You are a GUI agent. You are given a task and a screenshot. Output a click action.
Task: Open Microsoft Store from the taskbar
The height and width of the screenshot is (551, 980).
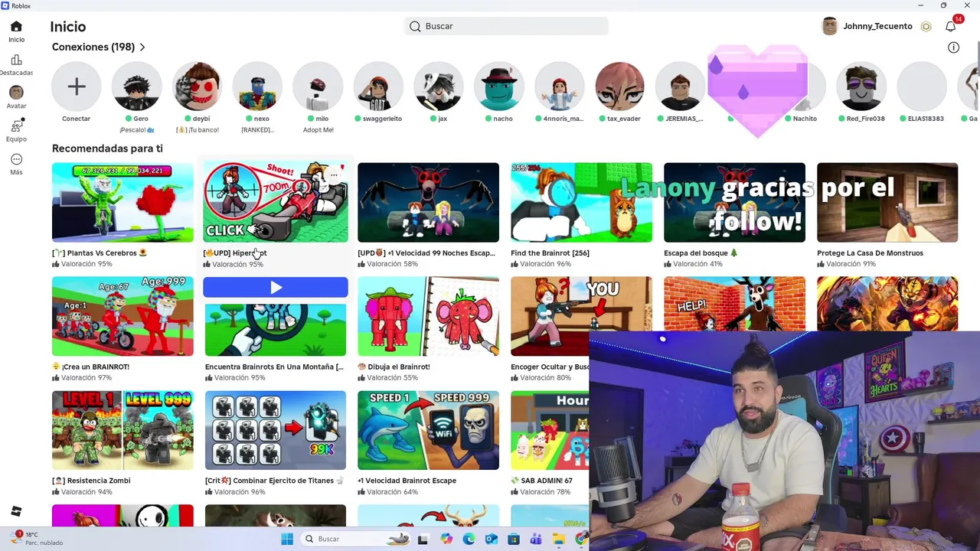tap(513, 539)
